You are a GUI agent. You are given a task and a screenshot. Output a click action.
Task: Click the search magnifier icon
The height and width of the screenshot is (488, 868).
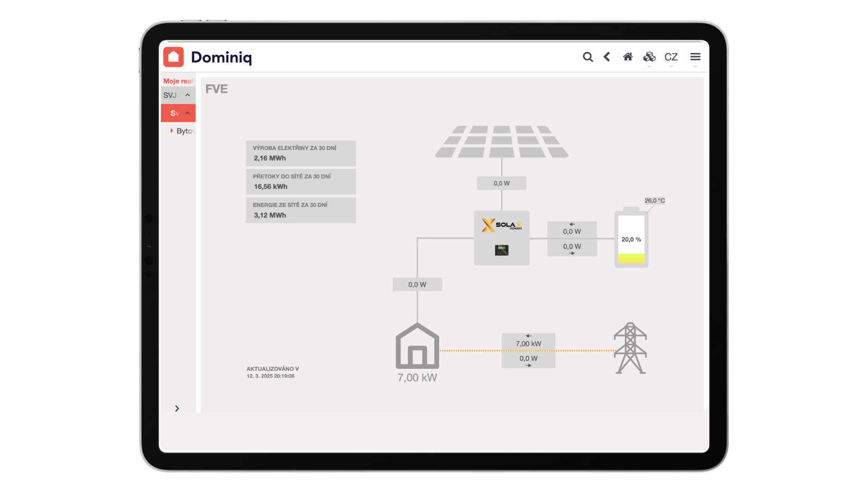(x=587, y=57)
